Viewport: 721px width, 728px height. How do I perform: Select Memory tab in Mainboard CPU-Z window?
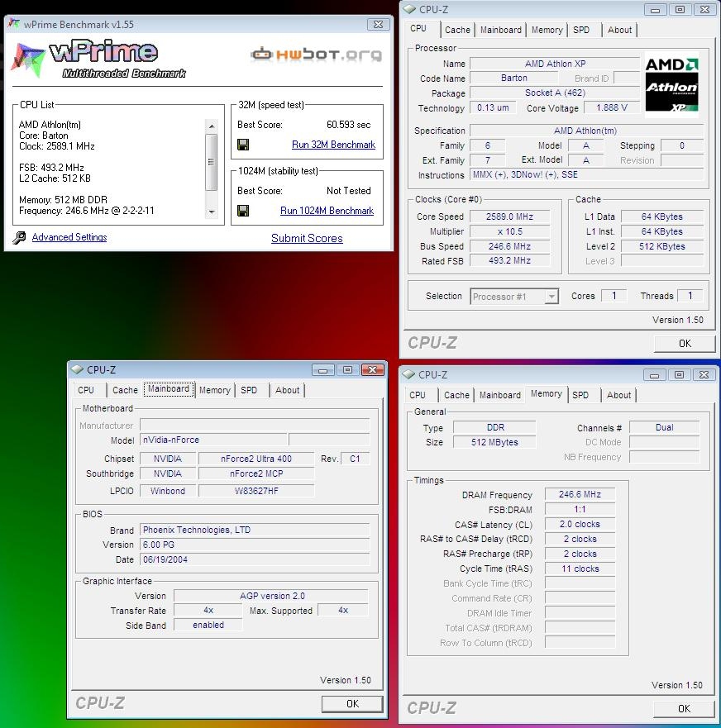click(215, 390)
